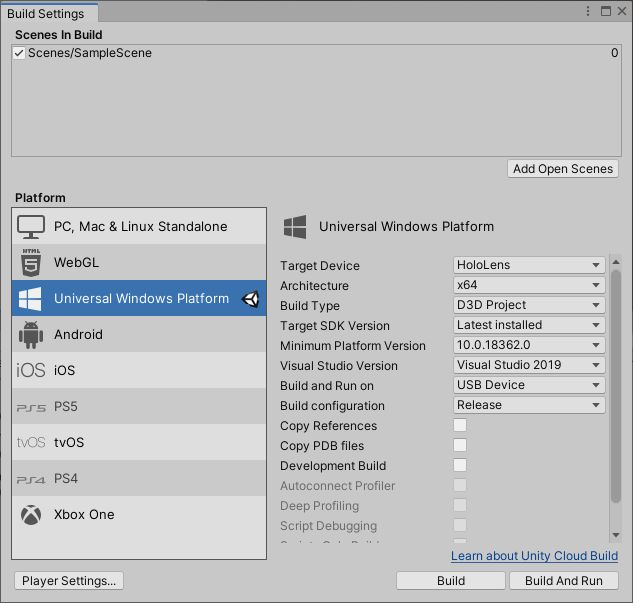
Task: Open the Visual Studio Version dropdown
Action: [529, 365]
